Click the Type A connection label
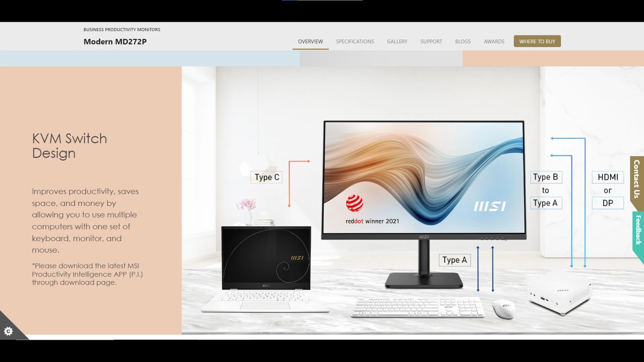The width and height of the screenshot is (644, 362). (454, 259)
